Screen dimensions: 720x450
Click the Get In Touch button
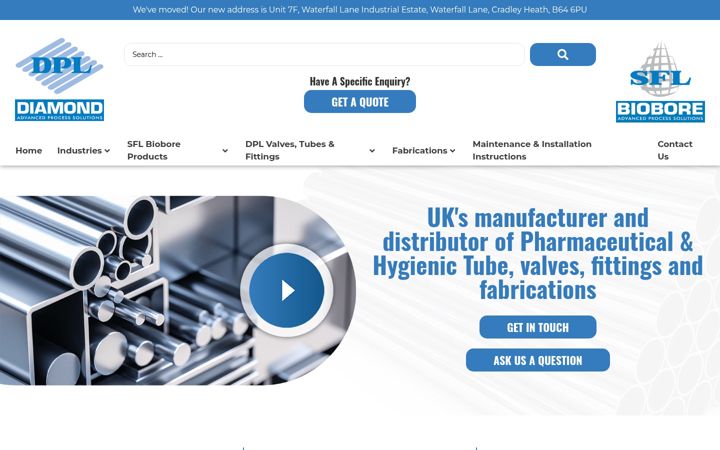click(x=538, y=327)
